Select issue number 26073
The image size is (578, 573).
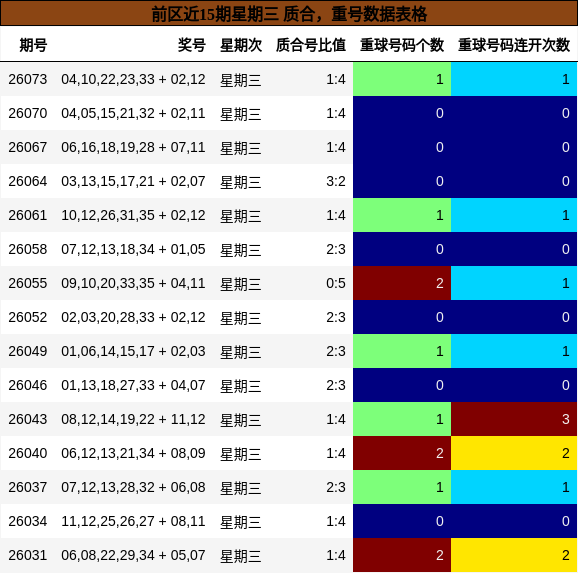28,79
